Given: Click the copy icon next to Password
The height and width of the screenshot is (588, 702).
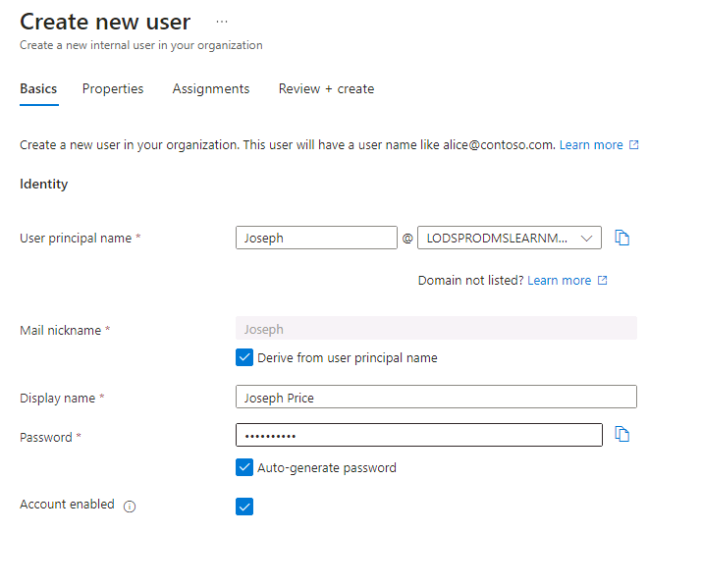Looking at the screenshot, I should [621, 434].
